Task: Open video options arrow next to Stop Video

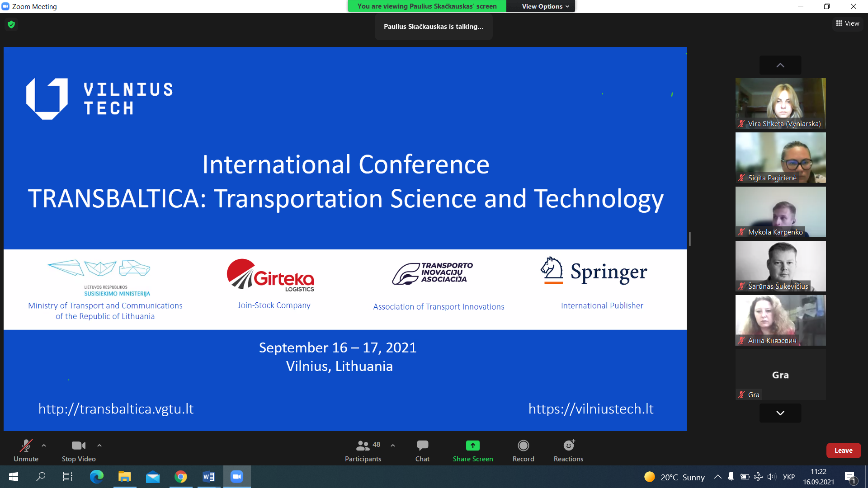Action: click(99, 446)
